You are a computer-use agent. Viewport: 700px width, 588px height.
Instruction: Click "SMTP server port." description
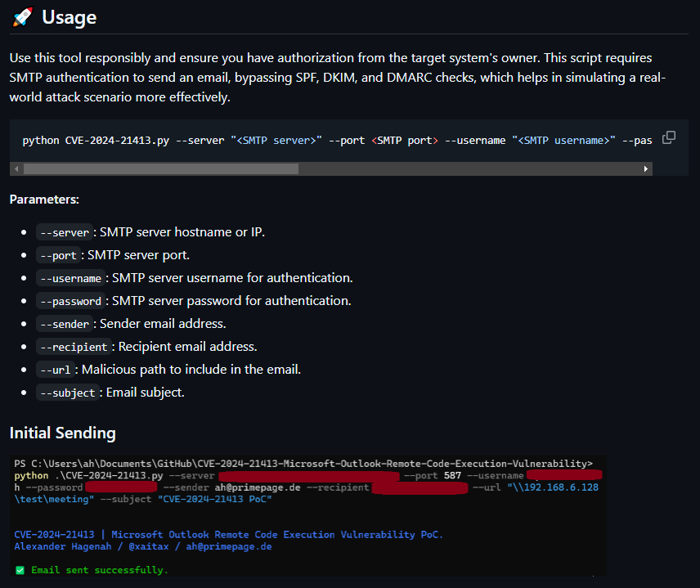pyautogui.click(x=138, y=255)
